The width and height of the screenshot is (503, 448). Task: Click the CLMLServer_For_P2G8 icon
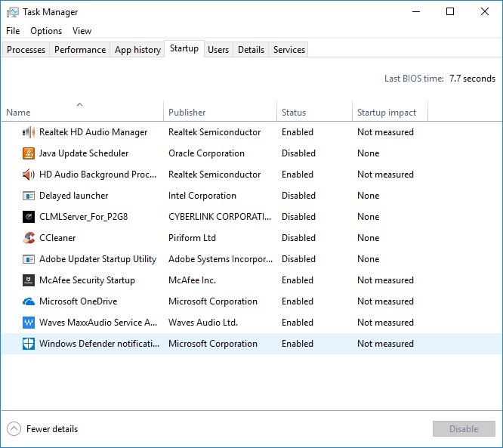pos(29,217)
